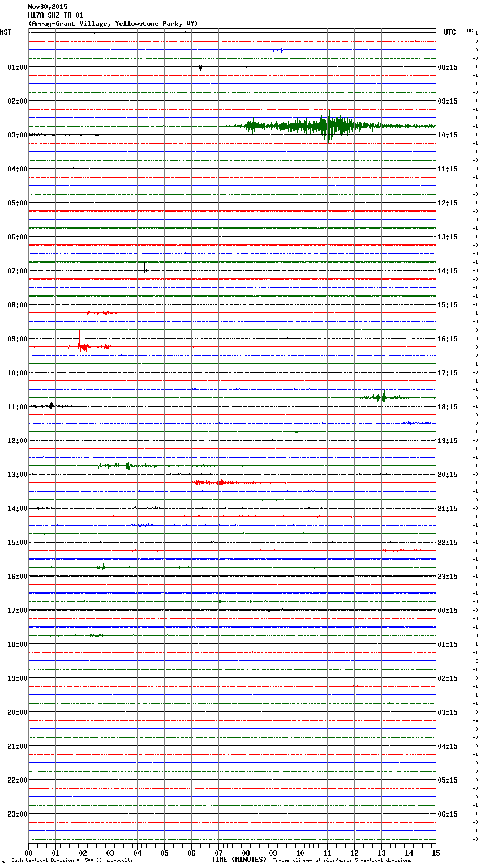481x868 pixels.
Task: Click the 15 minute axis tick label
Action: pos(436,853)
